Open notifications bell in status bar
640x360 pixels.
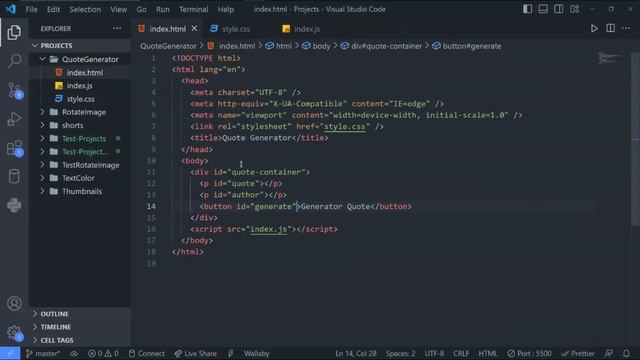pyautogui.click(x=626, y=353)
